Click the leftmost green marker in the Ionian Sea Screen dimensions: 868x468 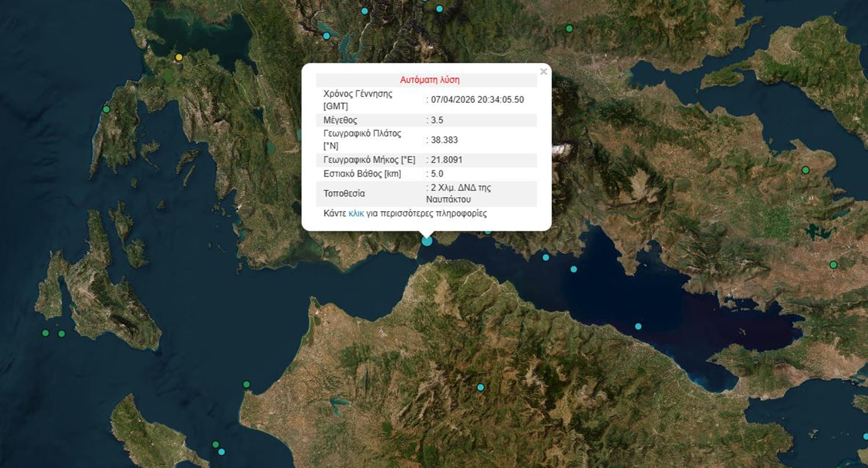pyautogui.click(x=46, y=332)
